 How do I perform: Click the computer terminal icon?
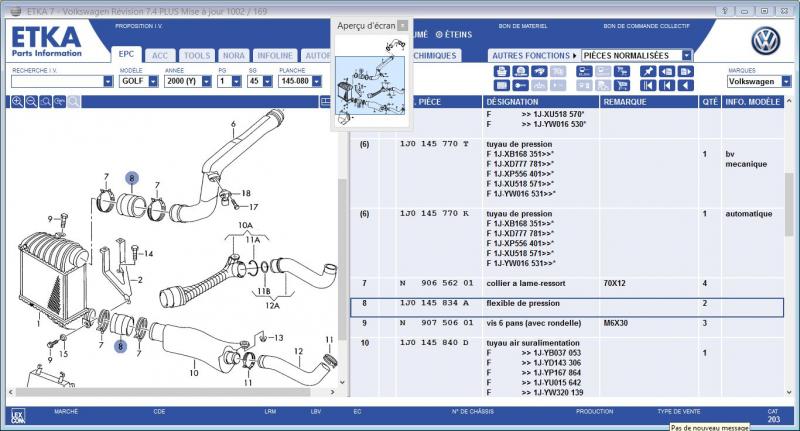(584, 72)
